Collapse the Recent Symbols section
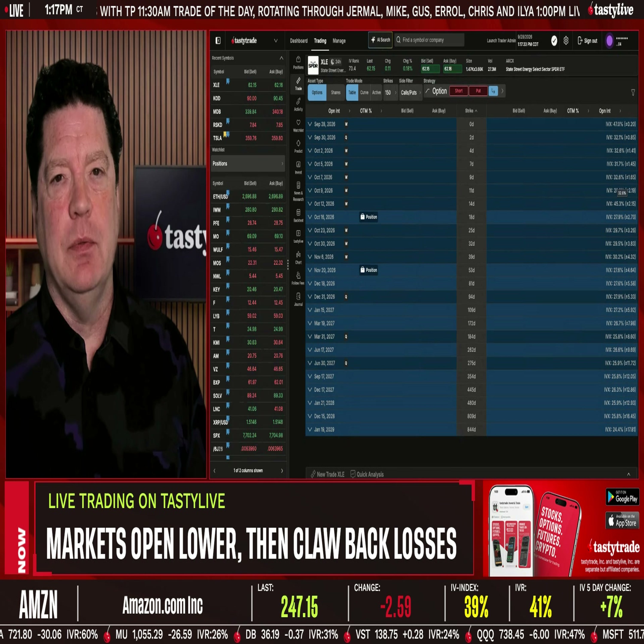Screen dimensions: 644x644 pyautogui.click(x=281, y=58)
